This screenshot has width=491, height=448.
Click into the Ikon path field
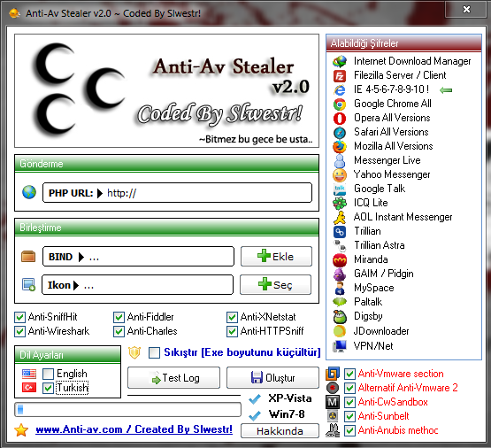[x=137, y=284]
